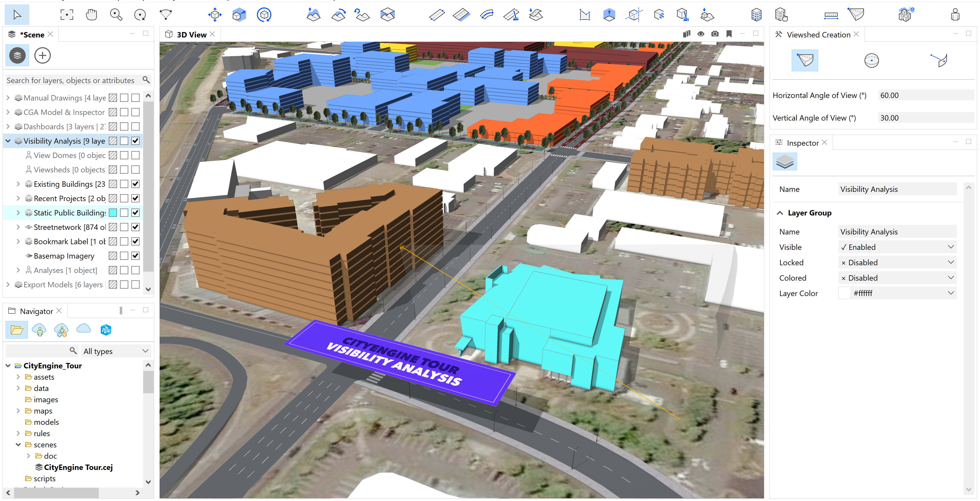The width and height of the screenshot is (980, 501).
Task: Enable visibility checkbox for Viewsheds layer
Action: [135, 170]
